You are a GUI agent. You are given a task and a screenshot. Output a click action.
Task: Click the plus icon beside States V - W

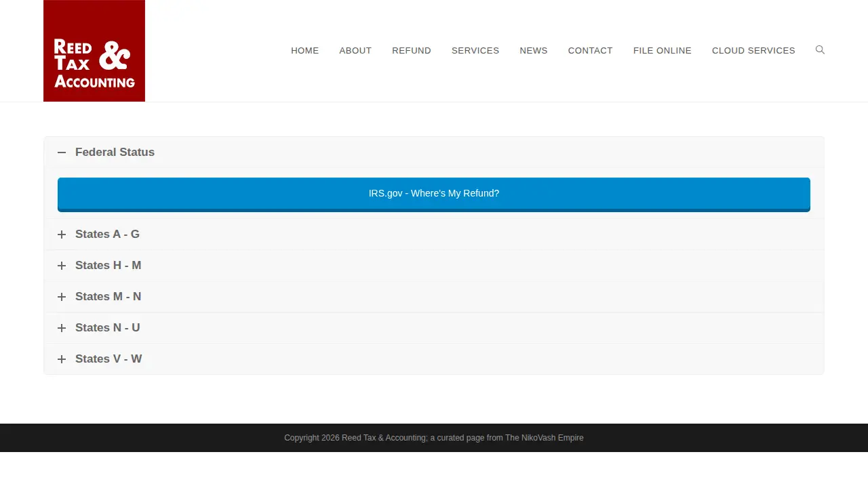[x=62, y=359]
